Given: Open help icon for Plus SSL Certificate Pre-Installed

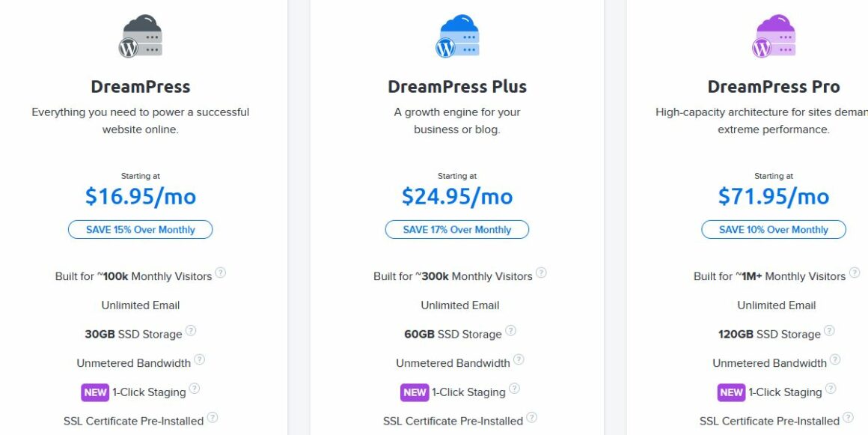Looking at the screenshot, I should click(x=531, y=417).
